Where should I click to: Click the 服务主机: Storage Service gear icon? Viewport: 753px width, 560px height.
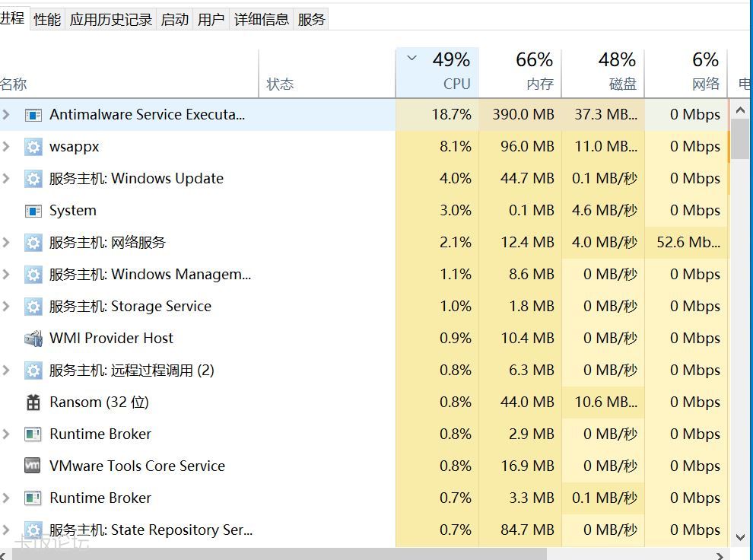(x=33, y=307)
